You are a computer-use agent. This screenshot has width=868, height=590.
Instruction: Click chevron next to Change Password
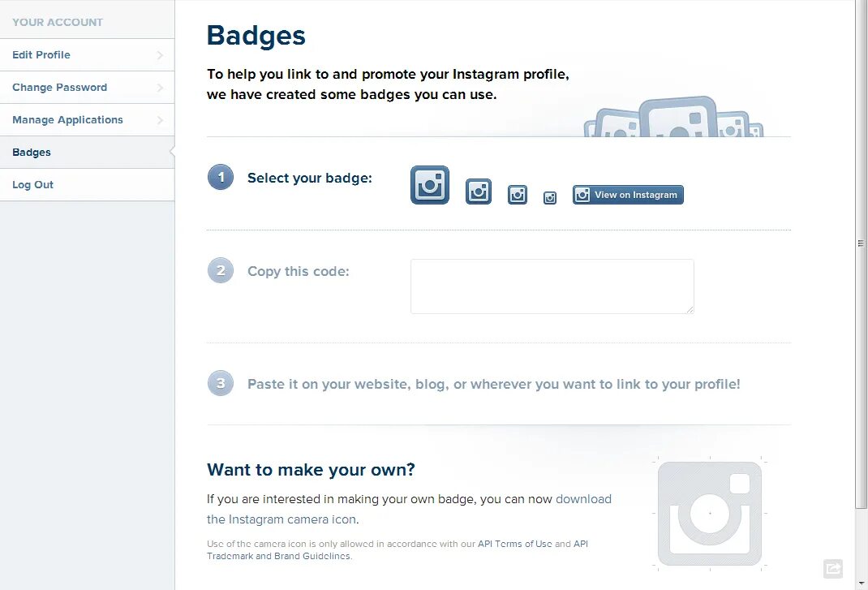point(160,88)
